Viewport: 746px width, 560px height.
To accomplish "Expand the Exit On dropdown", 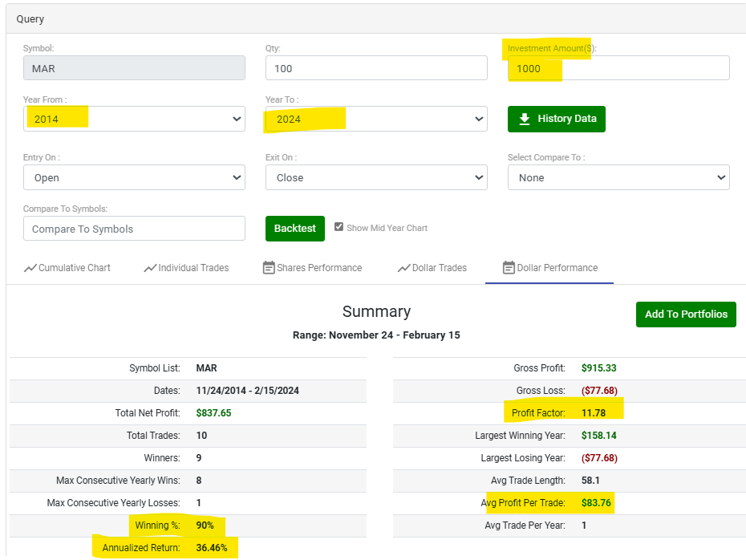I will click(x=376, y=177).
